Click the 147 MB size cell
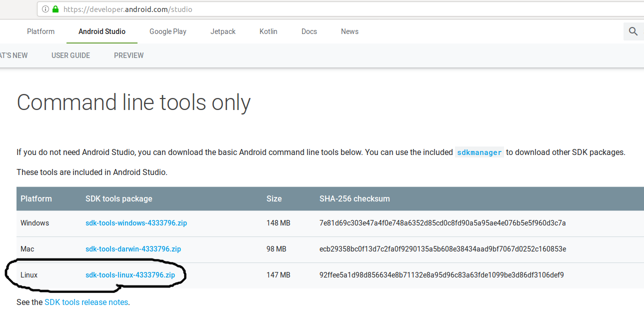This screenshot has height=315, width=644. point(278,275)
